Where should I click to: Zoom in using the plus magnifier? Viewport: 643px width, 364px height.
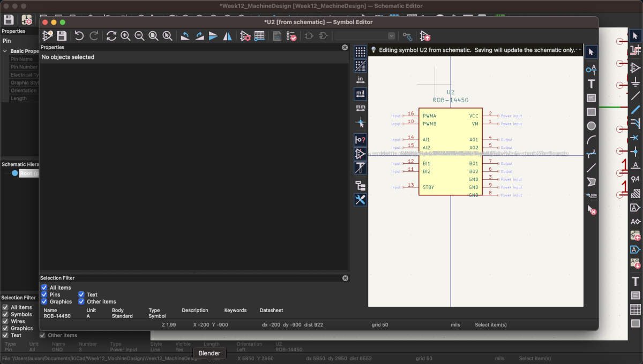click(125, 36)
